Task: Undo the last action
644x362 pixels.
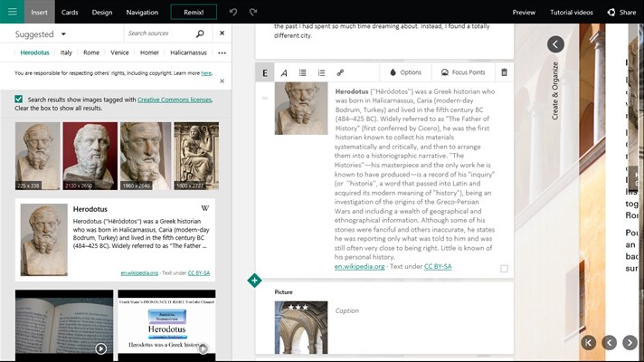Action: (233, 12)
